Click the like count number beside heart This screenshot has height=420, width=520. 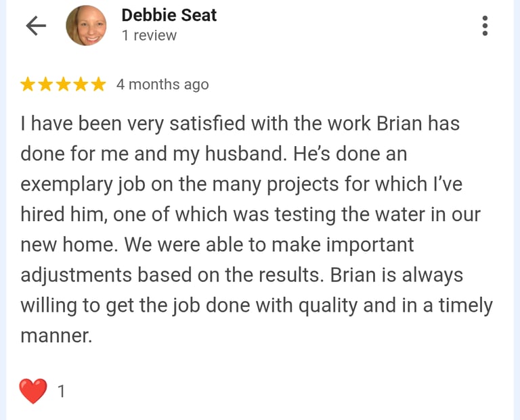click(x=62, y=391)
